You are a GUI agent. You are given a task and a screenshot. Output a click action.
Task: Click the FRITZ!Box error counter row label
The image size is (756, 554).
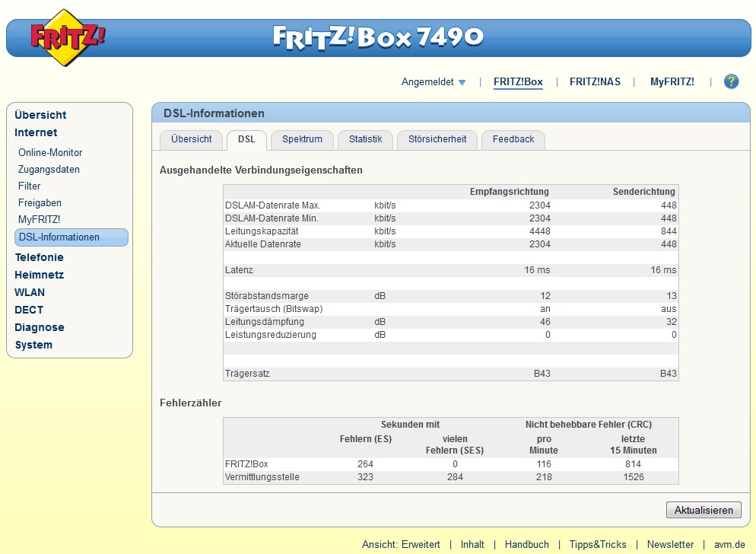(246, 464)
